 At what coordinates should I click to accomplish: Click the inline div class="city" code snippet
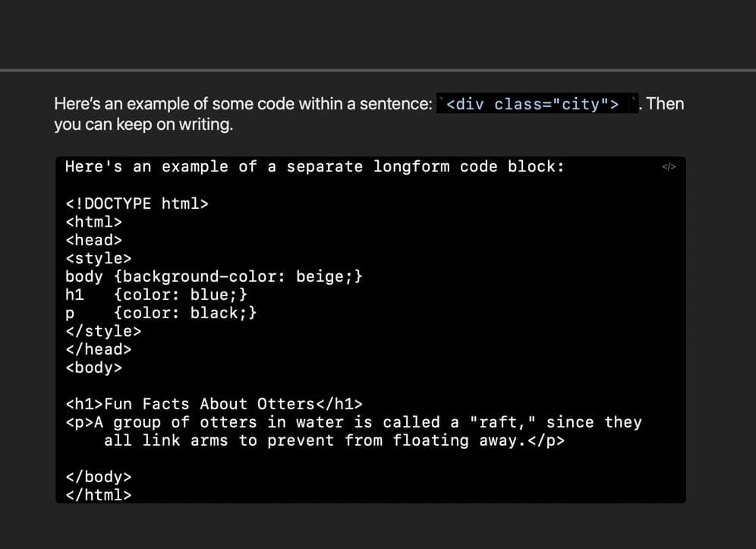tap(533, 104)
